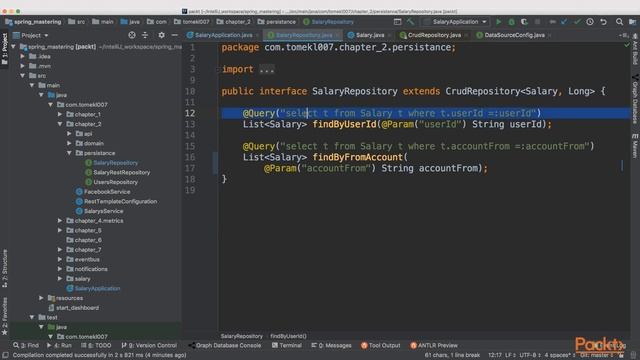Collapse the chapter_2 package
Image resolution: width=640 pixels, height=360 pixels.
pyautogui.click(x=60, y=124)
